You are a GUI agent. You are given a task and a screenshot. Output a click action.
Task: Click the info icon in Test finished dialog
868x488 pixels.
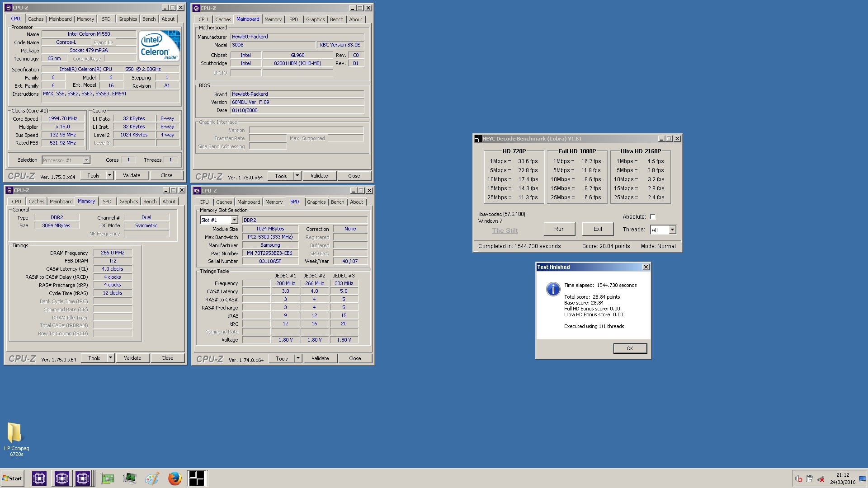tap(553, 289)
